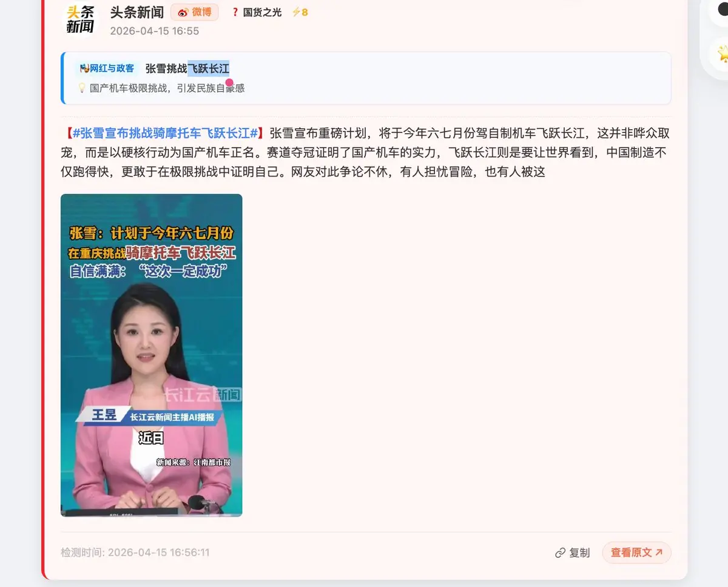Click the 检测时间 detection timestamp
Image resolution: width=728 pixels, height=587 pixels.
135,552
